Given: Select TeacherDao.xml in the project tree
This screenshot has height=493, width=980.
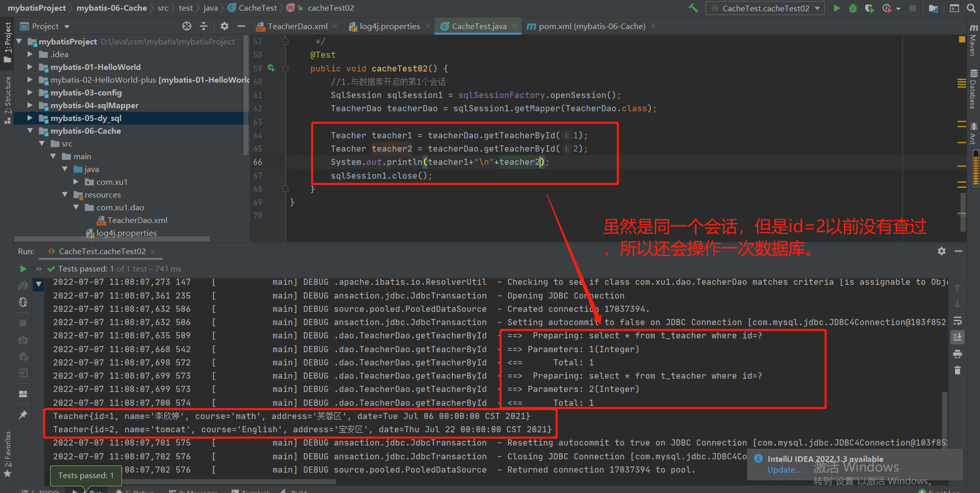Looking at the screenshot, I should [137, 220].
